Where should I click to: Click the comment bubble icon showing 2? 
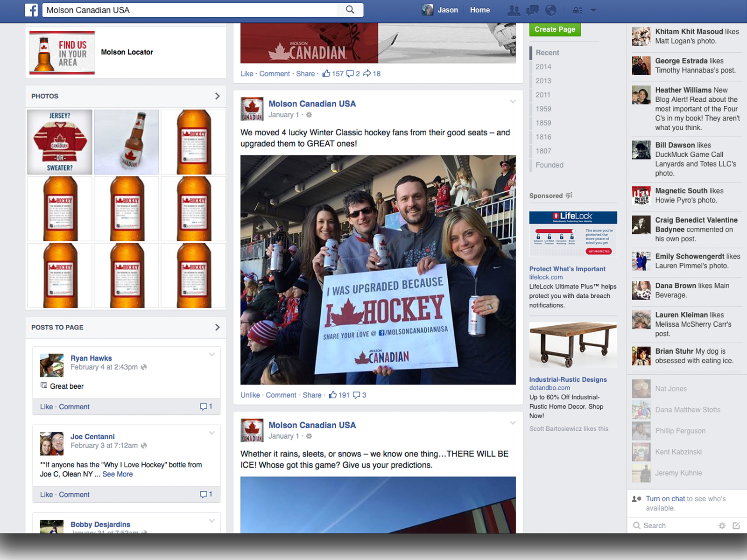350,74
